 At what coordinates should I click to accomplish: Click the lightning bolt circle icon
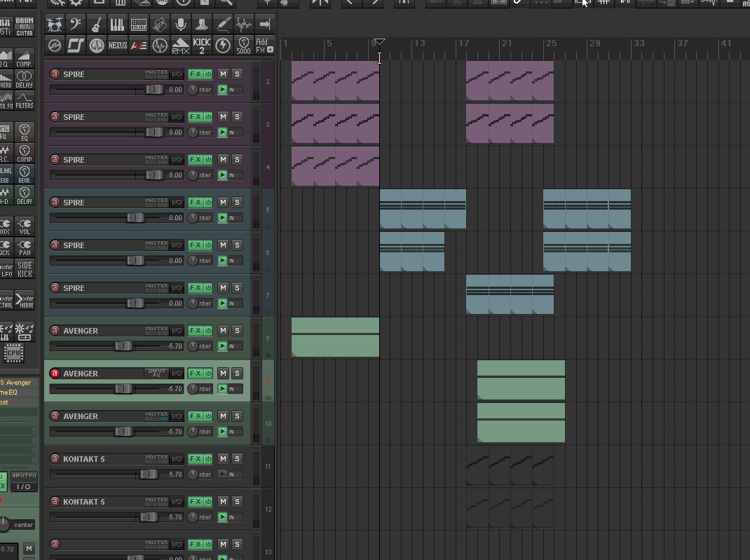click(222, 46)
